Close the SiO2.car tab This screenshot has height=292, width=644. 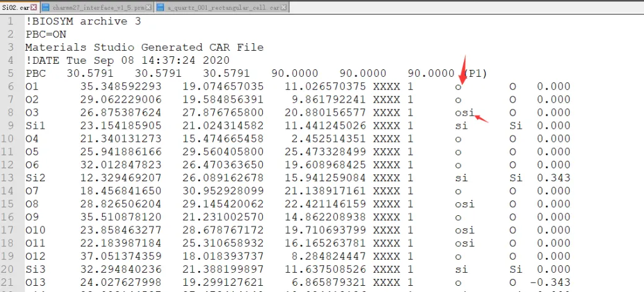click(34, 7)
